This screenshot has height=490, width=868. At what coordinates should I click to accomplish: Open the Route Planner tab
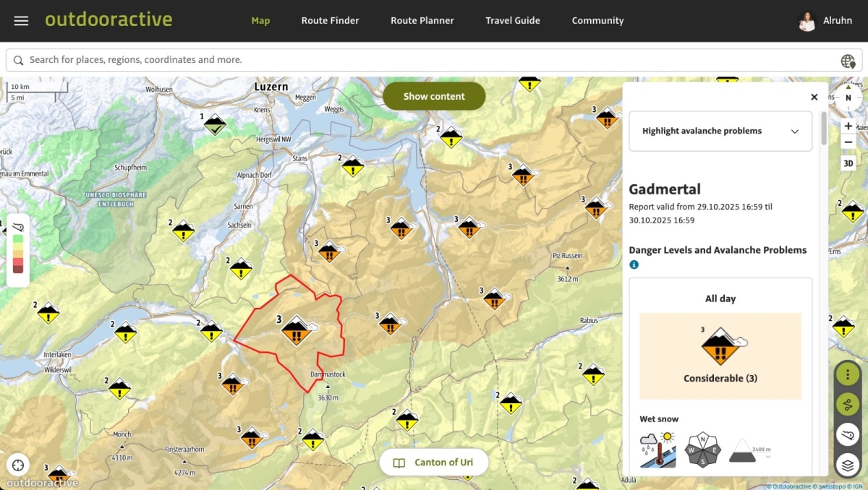tap(422, 21)
